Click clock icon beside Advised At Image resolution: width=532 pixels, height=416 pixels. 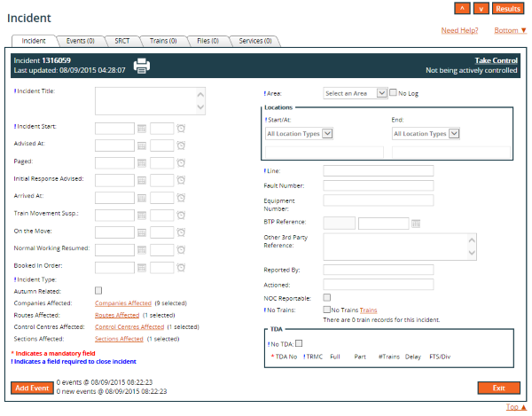click(181, 145)
